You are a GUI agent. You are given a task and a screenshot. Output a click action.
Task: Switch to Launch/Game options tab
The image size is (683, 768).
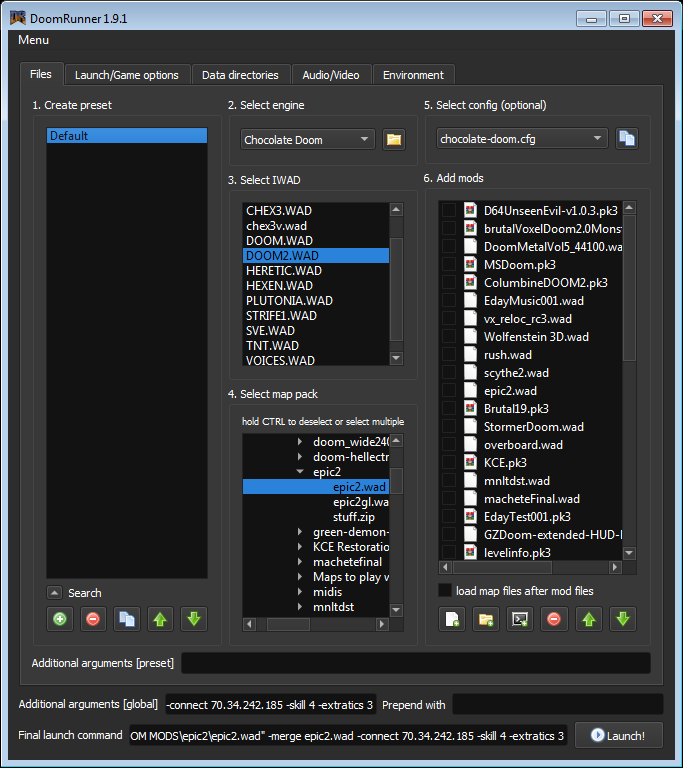pyautogui.click(x=126, y=75)
